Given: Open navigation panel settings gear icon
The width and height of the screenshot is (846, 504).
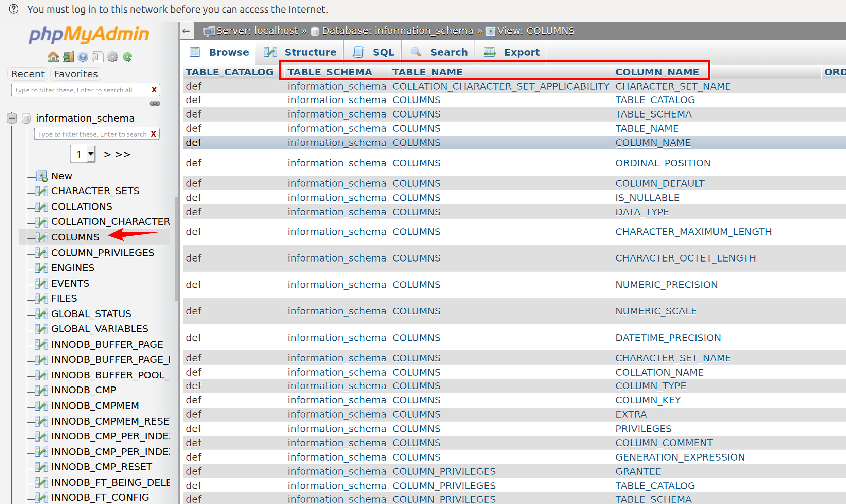Looking at the screenshot, I should click(112, 57).
